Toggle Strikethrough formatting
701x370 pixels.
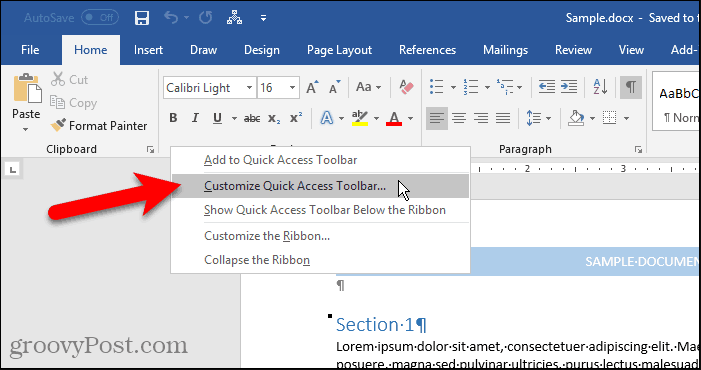[x=252, y=118]
